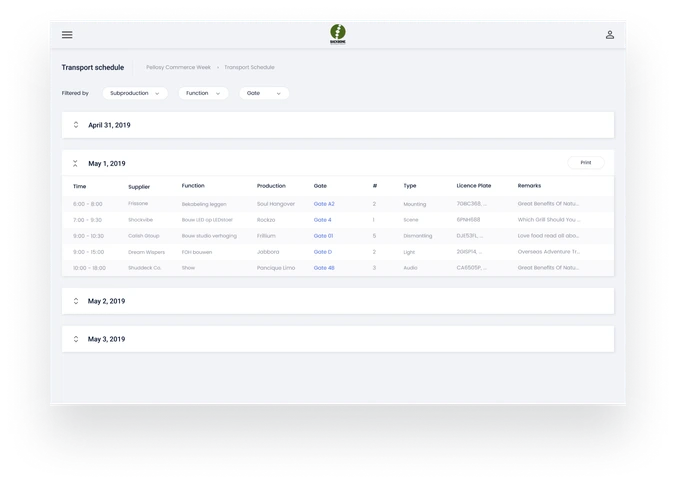Click the CA6505P licence plate cell
This screenshot has width=676, height=485.
(x=472, y=268)
